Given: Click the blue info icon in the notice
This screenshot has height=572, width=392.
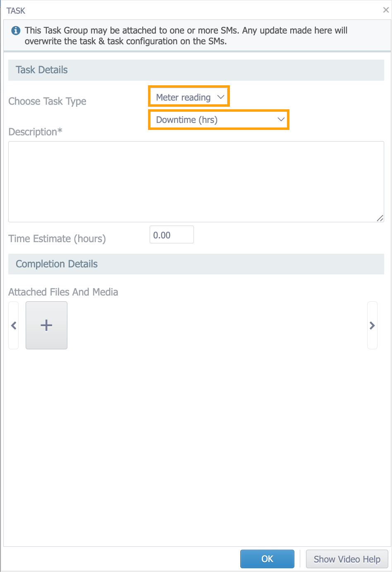Looking at the screenshot, I should coord(16,31).
